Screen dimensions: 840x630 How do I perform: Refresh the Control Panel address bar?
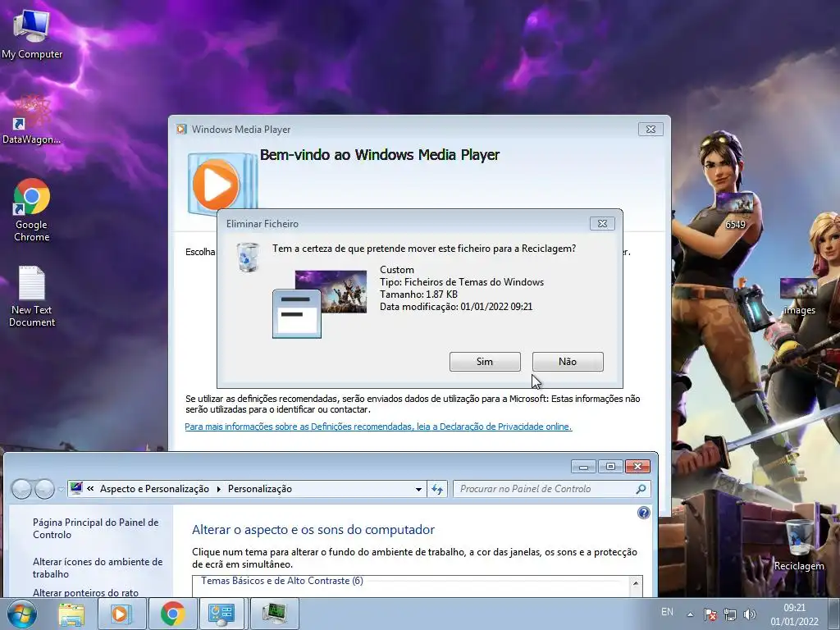[x=437, y=489]
